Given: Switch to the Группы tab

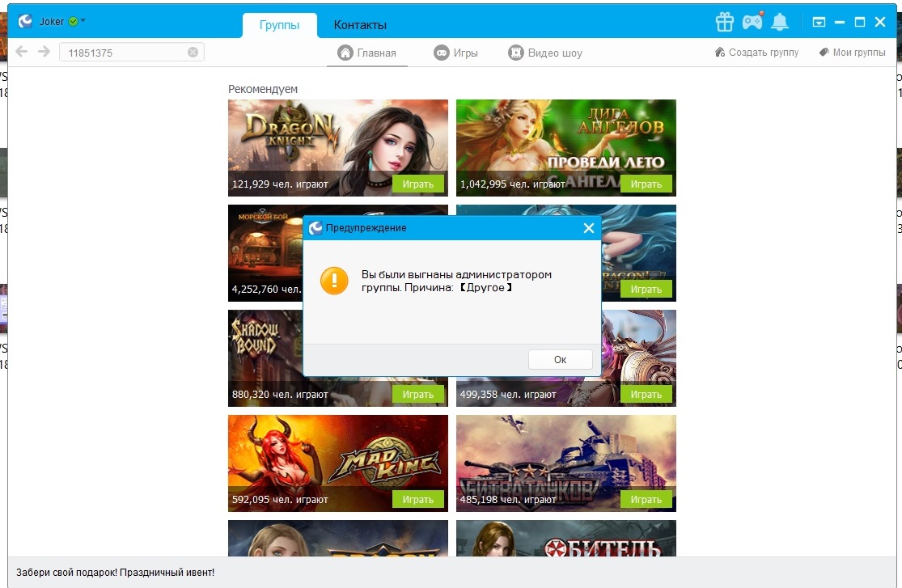Looking at the screenshot, I should 279,25.
